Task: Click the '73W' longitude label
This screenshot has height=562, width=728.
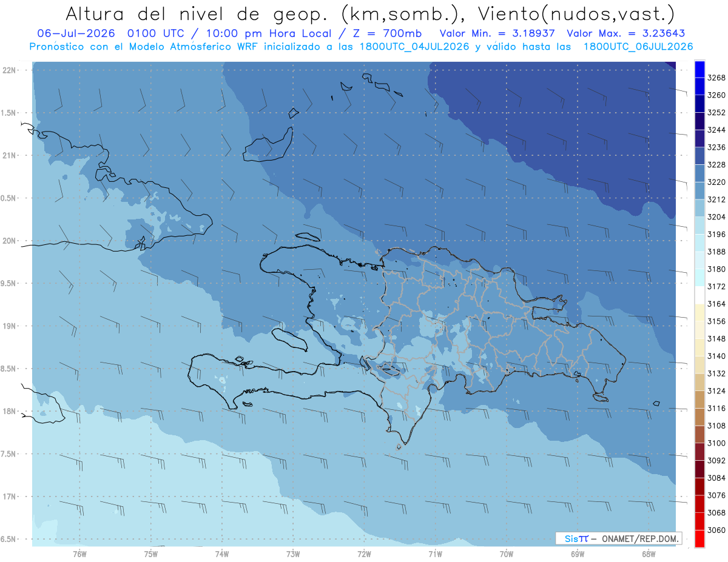Action: (x=293, y=554)
